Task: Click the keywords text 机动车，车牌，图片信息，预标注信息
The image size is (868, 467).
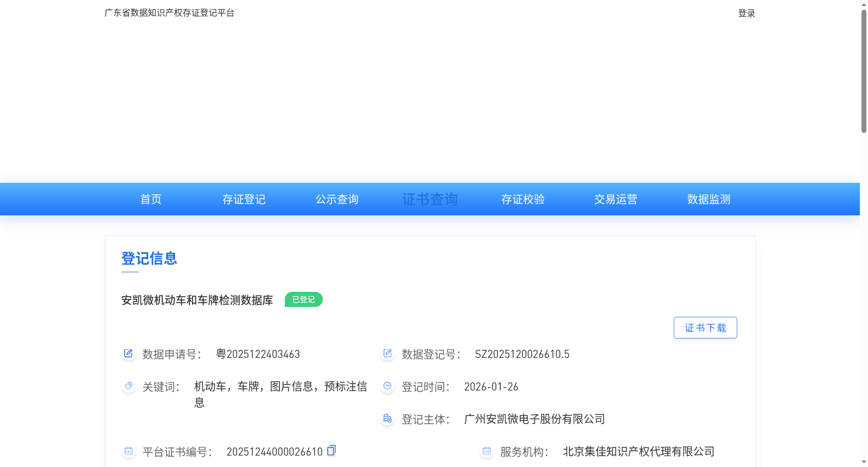Action: click(280, 394)
